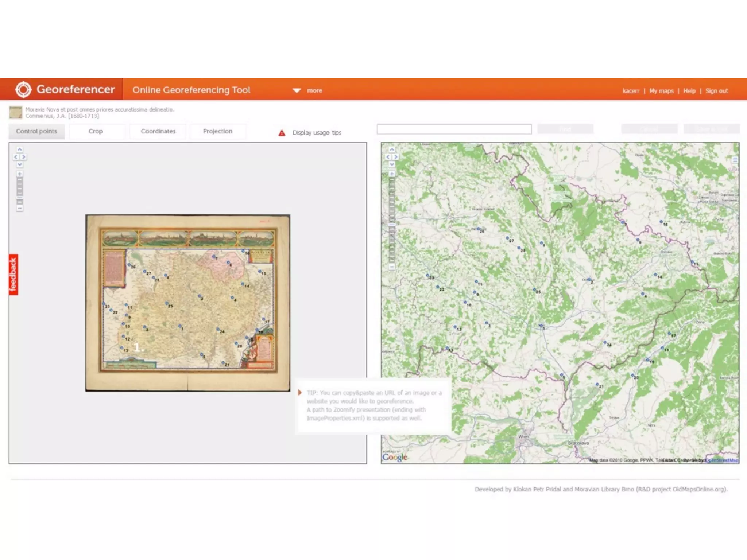Toggle Display usage tips
This screenshot has height=560, width=747.
coord(317,133)
